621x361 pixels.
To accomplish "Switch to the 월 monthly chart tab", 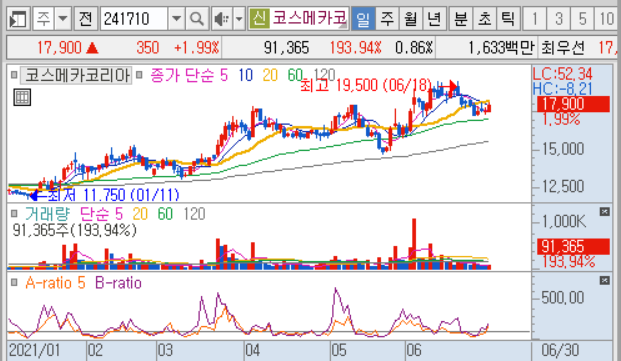I will point(411,19).
